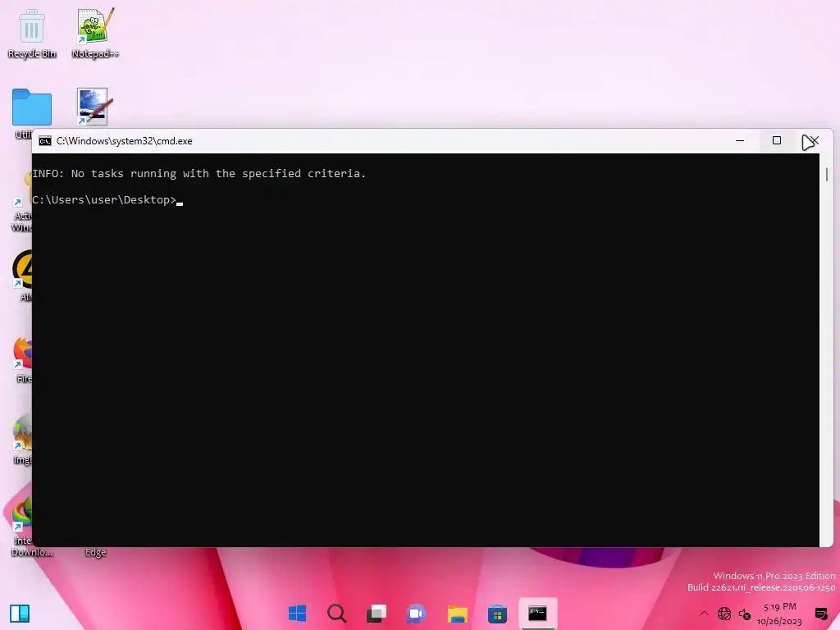Open taskbar Search

pos(337,614)
